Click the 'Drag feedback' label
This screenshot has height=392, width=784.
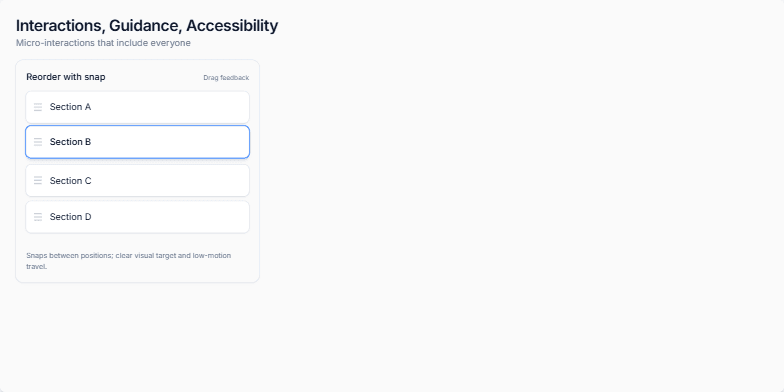pyautogui.click(x=226, y=78)
